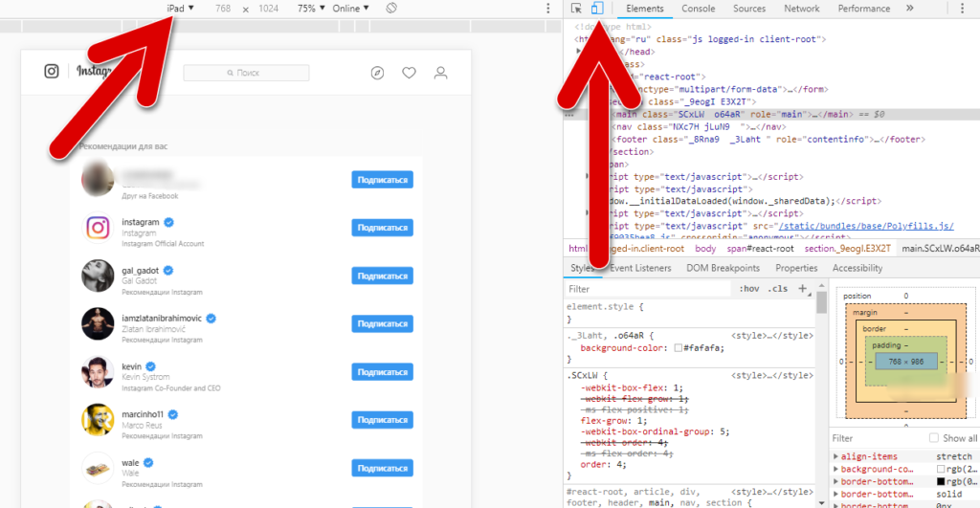Follow the instagram official account
This screenshot has width=980, height=508.
click(382, 228)
